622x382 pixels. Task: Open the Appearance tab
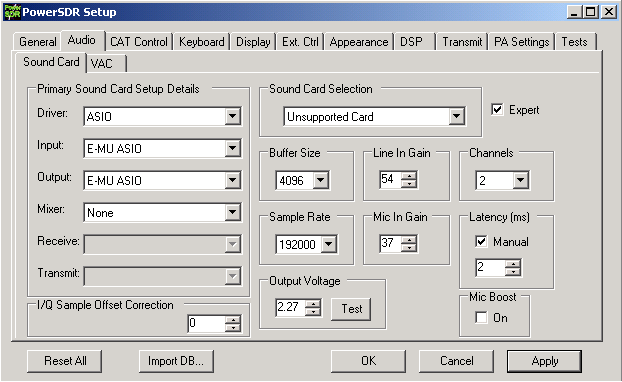[359, 42]
